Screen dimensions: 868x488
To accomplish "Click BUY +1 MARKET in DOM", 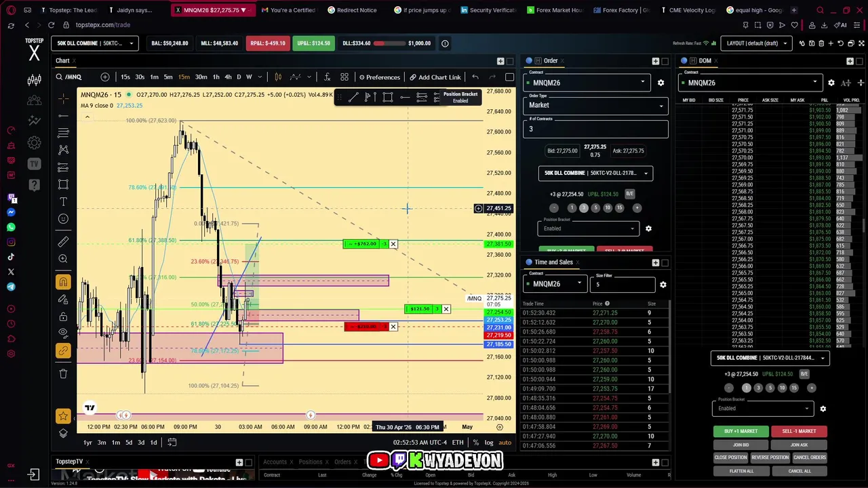I will point(741,431).
